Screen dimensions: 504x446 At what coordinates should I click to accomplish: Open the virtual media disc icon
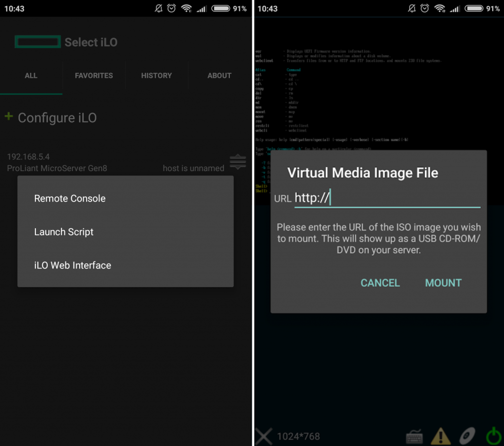click(468, 436)
